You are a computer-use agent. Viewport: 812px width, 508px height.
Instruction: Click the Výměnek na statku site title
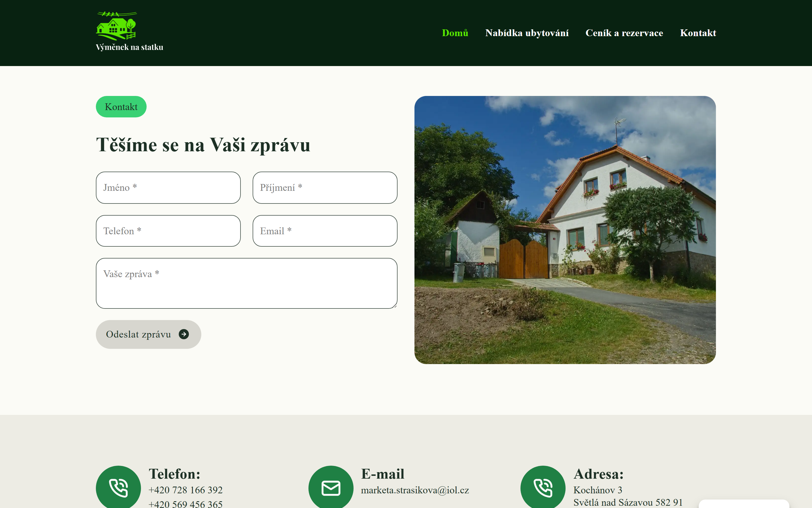(129, 47)
